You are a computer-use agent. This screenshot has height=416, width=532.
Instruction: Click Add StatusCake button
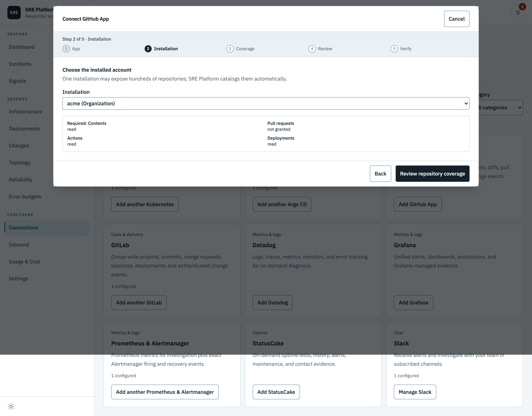coord(276,392)
